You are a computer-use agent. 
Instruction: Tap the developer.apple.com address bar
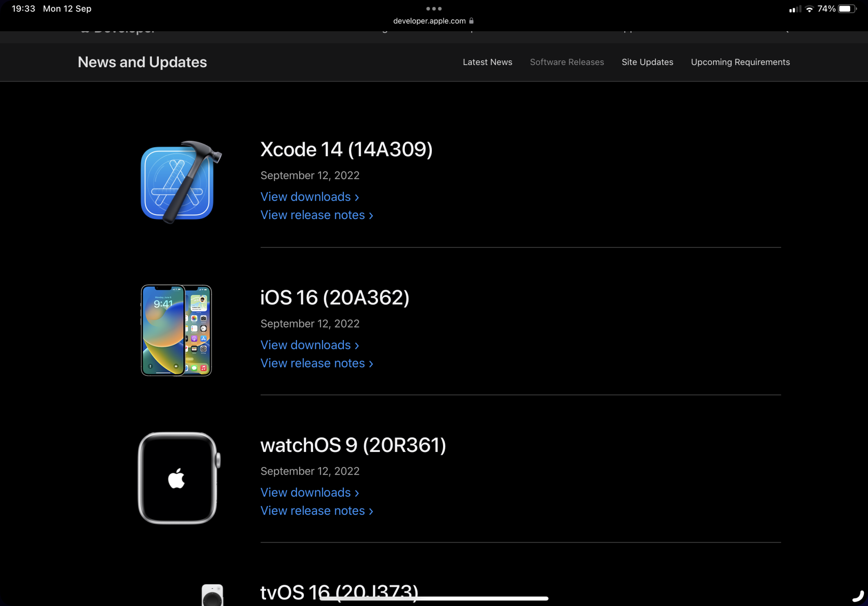(x=429, y=21)
